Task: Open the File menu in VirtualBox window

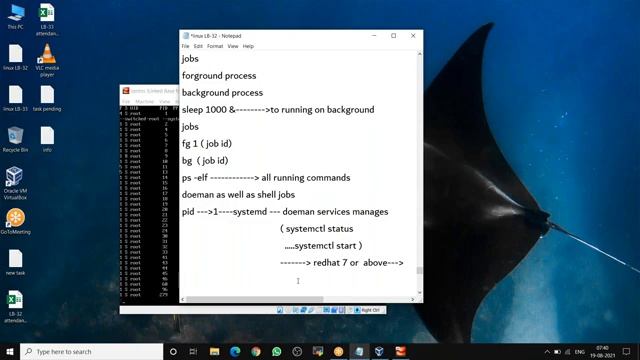Action: coord(126,101)
